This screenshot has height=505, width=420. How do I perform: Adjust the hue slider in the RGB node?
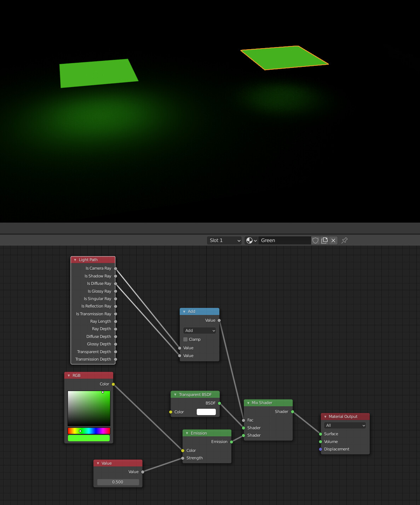point(88,431)
